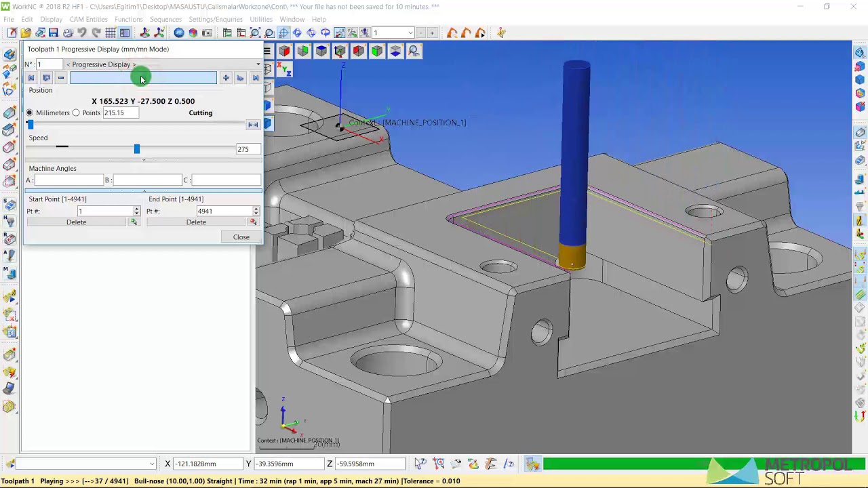This screenshot has height=488, width=868.
Task: Open the Sequences menu
Action: point(165,19)
